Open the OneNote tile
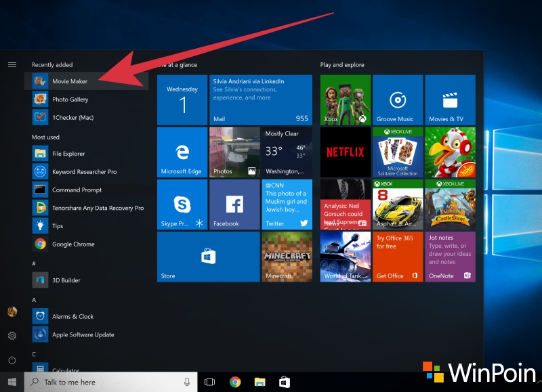The height and width of the screenshot is (392, 542). [450, 257]
